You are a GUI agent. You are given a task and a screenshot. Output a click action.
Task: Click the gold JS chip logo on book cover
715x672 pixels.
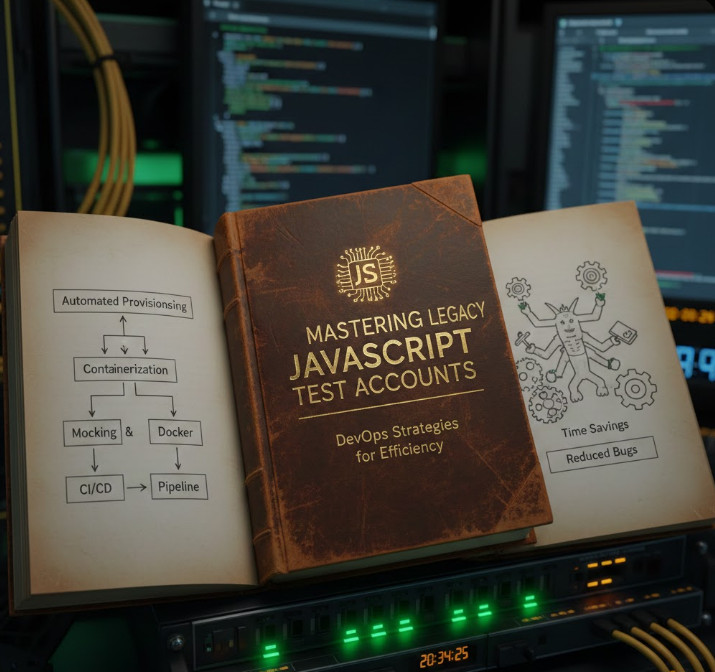coord(366,274)
